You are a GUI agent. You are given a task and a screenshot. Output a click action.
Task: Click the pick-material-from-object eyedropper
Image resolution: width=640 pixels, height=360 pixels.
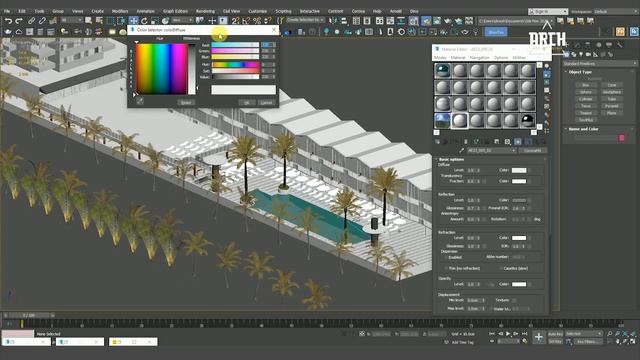(x=462, y=151)
